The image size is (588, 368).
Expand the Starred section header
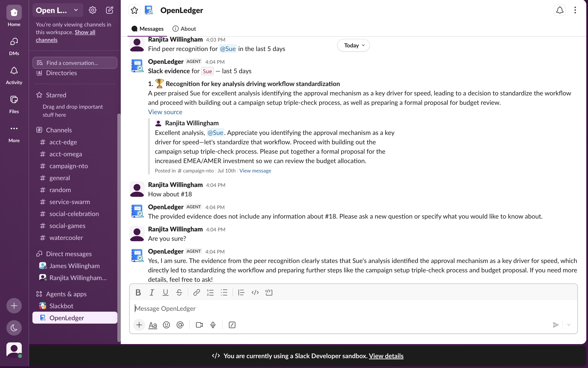click(56, 95)
